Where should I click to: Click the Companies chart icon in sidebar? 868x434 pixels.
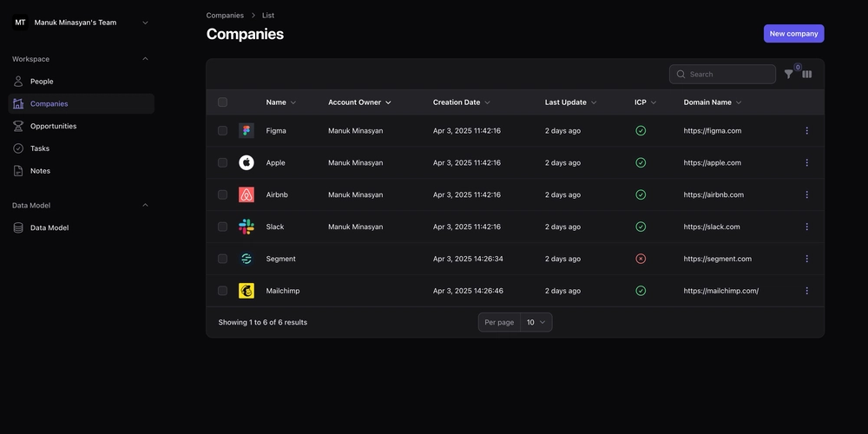click(x=18, y=103)
